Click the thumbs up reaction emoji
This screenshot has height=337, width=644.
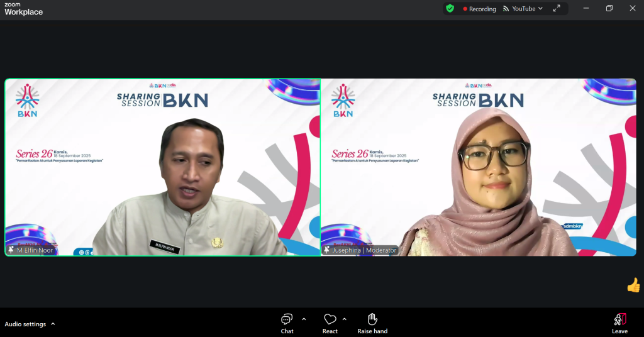coord(634,285)
